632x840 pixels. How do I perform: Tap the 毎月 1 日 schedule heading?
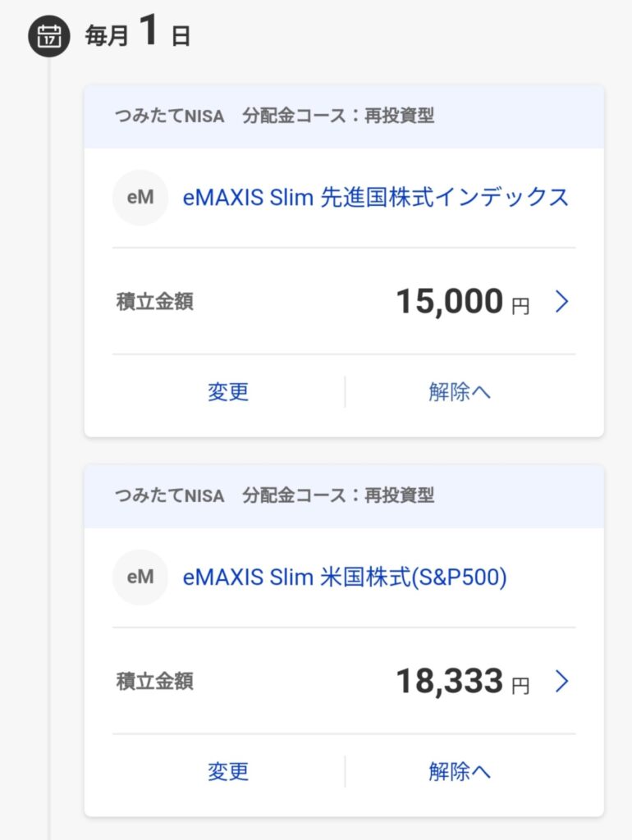137,32
